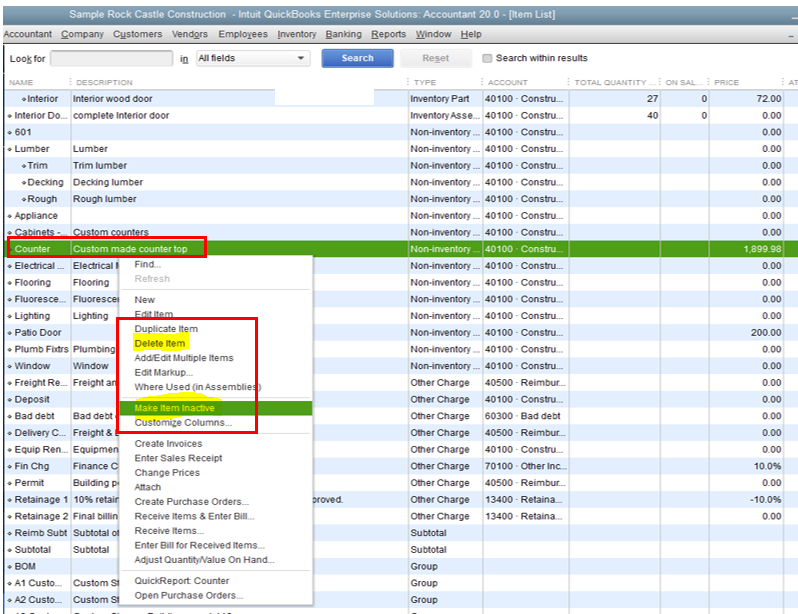This screenshot has width=798, height=614.
Task: Sort by the ACCOUNT column header
Action: click(507, 82)
